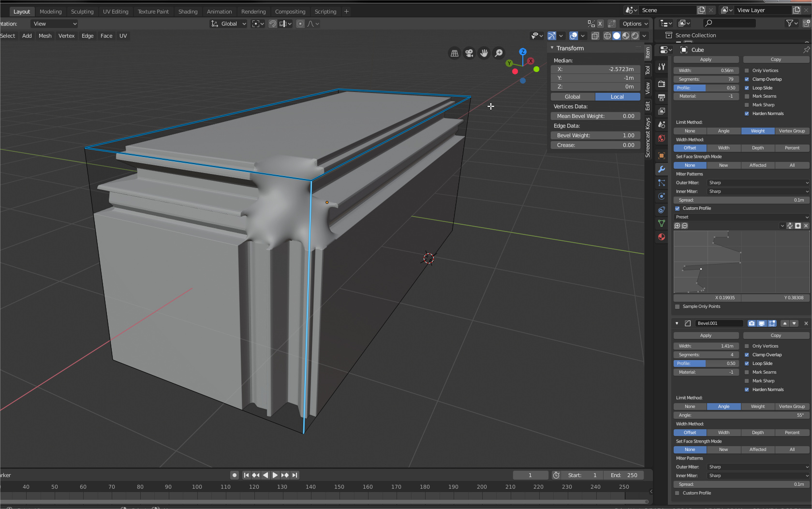Select the zoom view magnifier icon
Screen dimensions: 812x509
point(499,53)
